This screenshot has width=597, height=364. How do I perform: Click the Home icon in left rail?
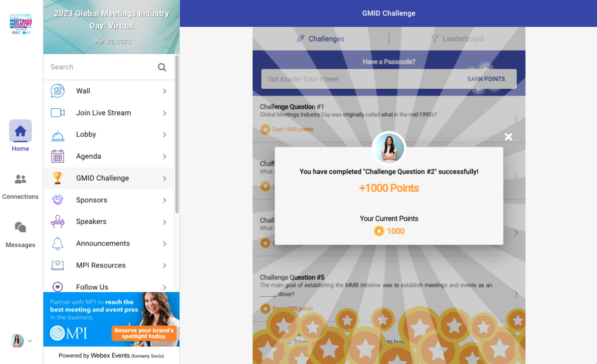point(20,131)
